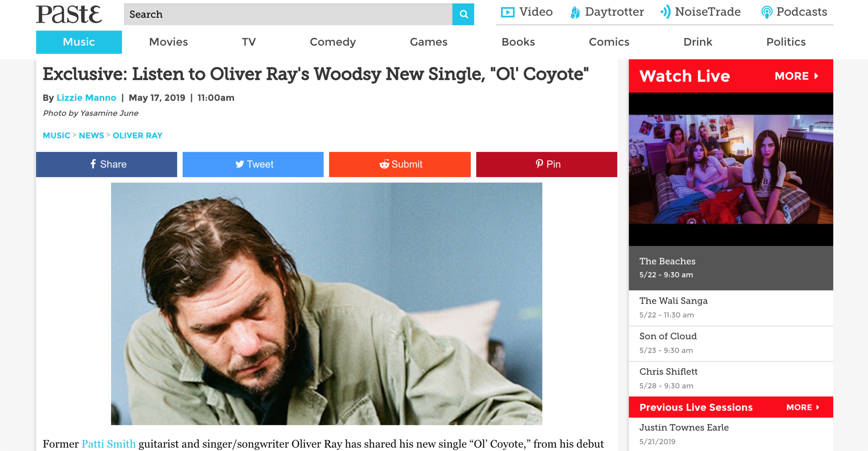Open the Comedy section tab
The height and width of the screenshot is (451, 868).
(333, 42)
